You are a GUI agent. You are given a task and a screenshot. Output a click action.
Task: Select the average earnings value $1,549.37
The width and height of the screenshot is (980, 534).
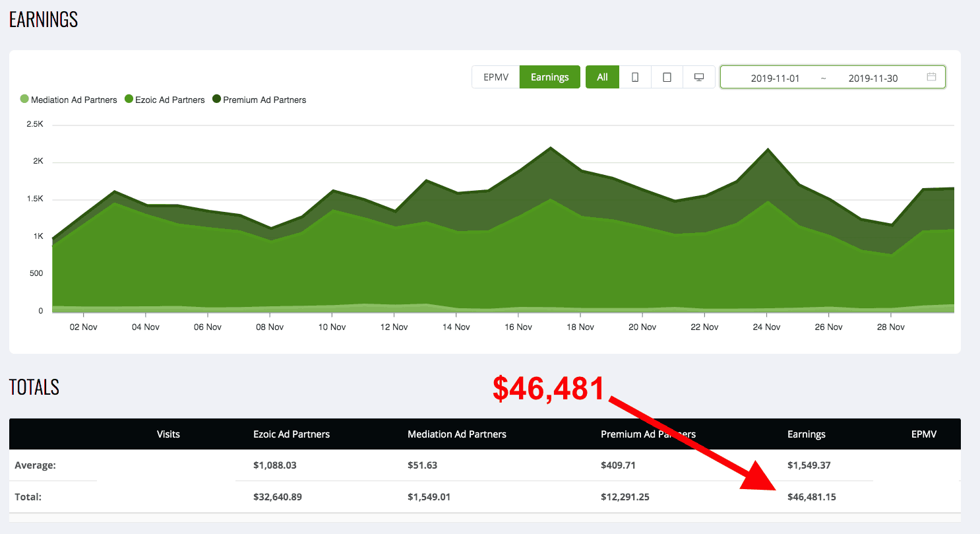tap(809, 465)
